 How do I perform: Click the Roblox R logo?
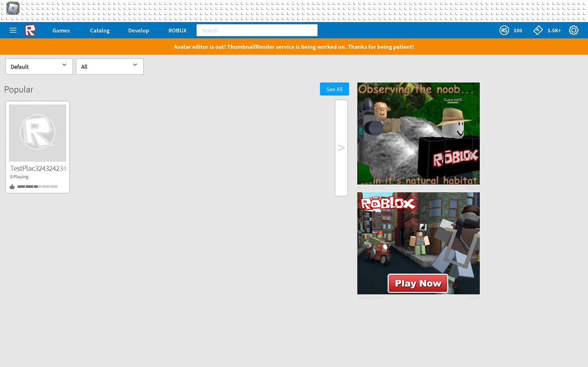(30, 30)
